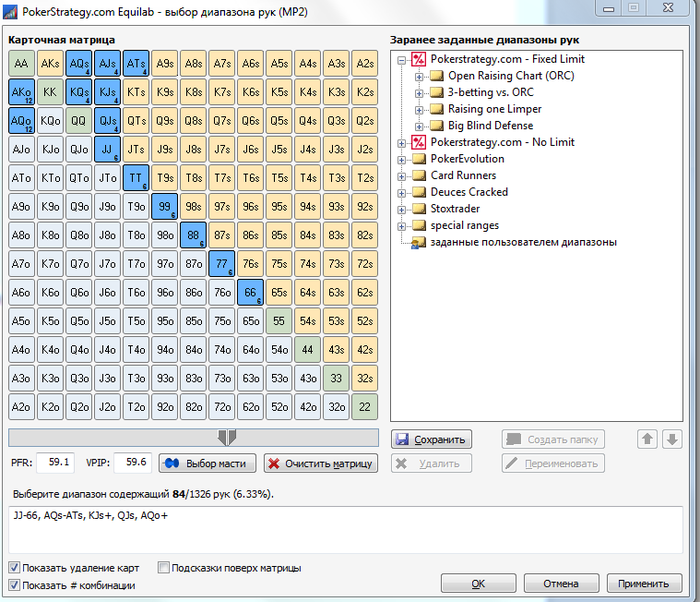
Task: Click the Применить button
Action: pyautogui.click(x=644, y=583)
